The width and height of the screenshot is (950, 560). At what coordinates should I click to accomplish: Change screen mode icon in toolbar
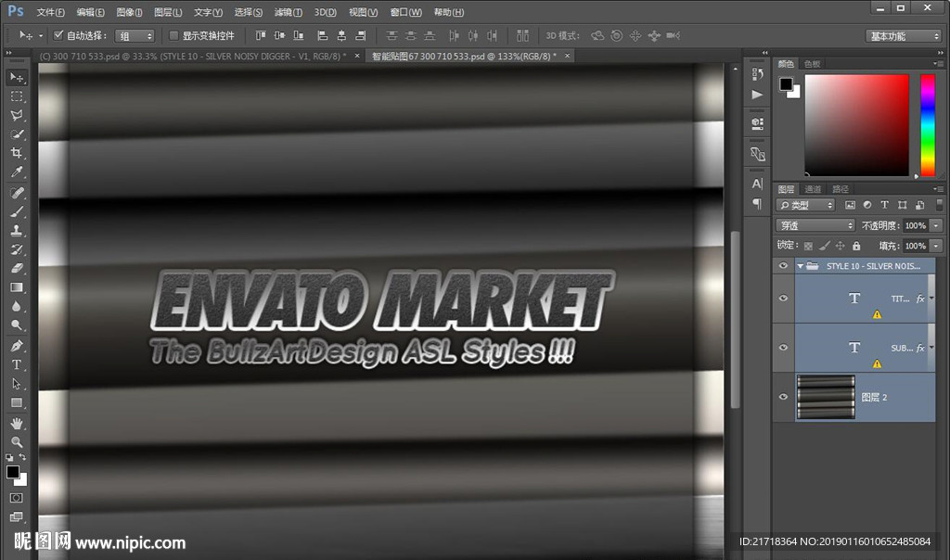click(x=17, y=517)
